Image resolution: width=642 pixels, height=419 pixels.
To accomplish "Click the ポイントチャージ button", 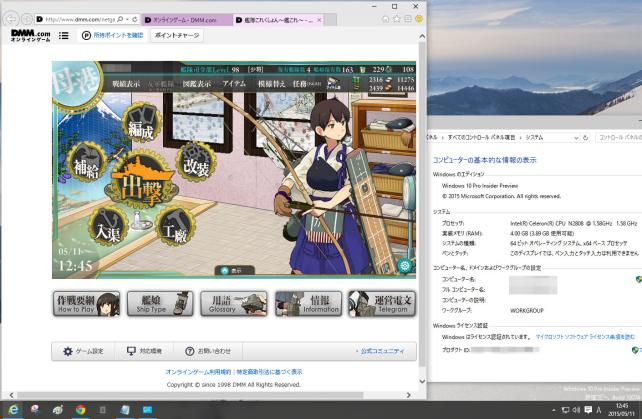I will (177, 35).
